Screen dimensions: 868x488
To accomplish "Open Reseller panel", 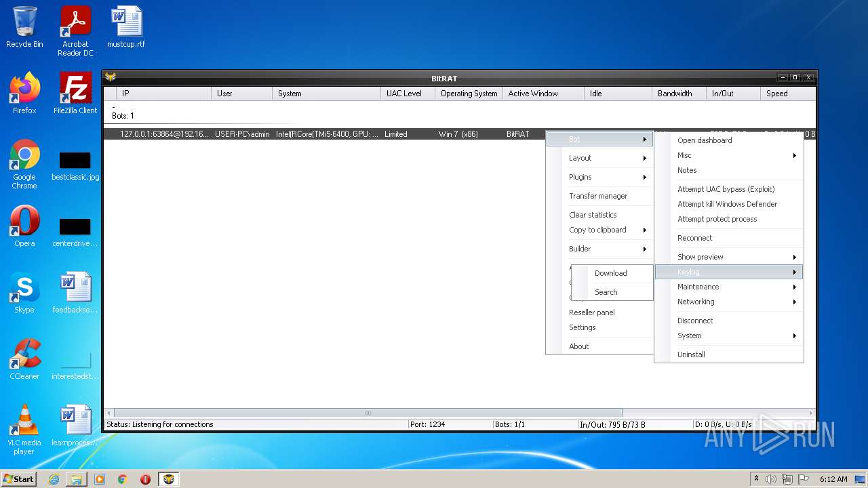I will 600,312.
